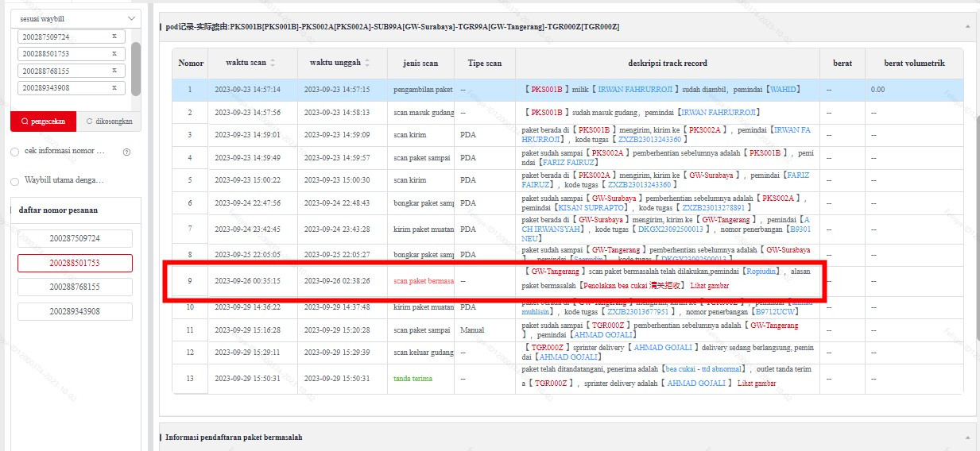Select order number 200288768155 in list
The image size is (980, 451).
(x=75, y=287)
